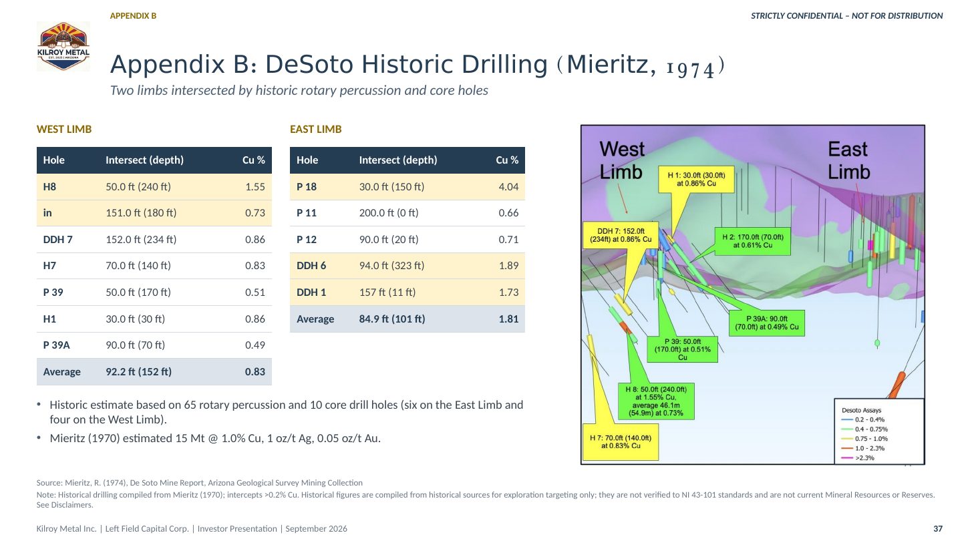Click the '90.0 ft (20 ft)' cell for P 12
The height and width of the screenshot is (551, 980).
coord(389,239)
